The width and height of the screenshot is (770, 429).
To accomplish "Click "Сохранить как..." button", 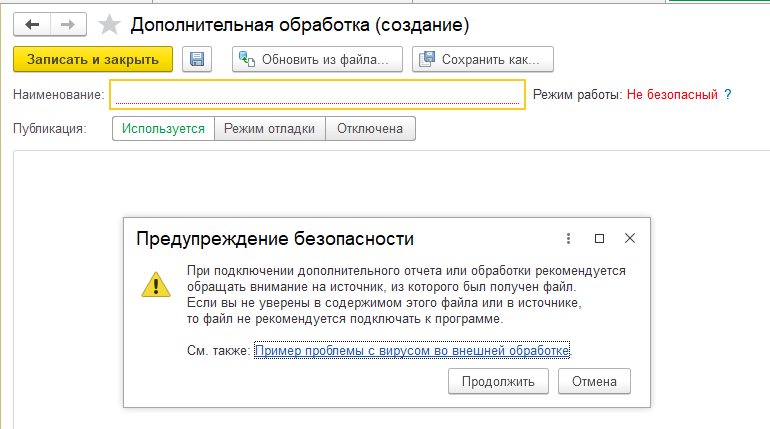I will pyautogui.click(x=482, y=60).
